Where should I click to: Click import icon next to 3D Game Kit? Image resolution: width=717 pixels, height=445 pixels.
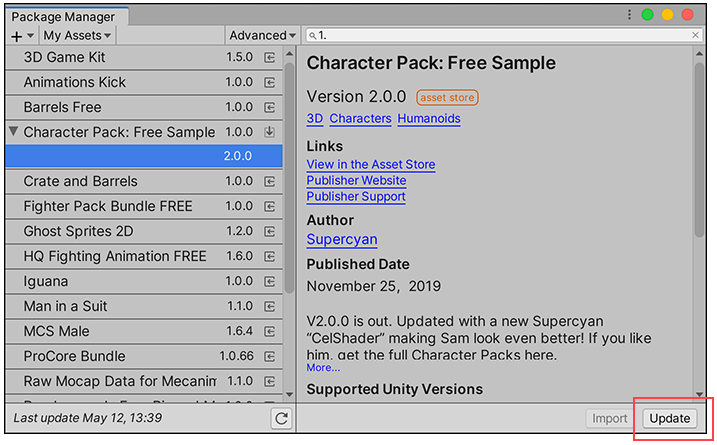[269, 58]
